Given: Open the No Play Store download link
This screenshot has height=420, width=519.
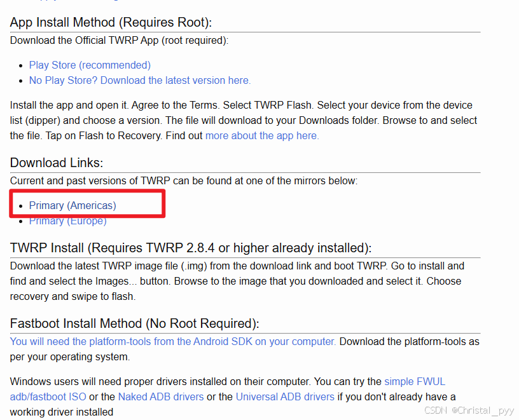Looking at the screenshot, I should click(140, 80).
